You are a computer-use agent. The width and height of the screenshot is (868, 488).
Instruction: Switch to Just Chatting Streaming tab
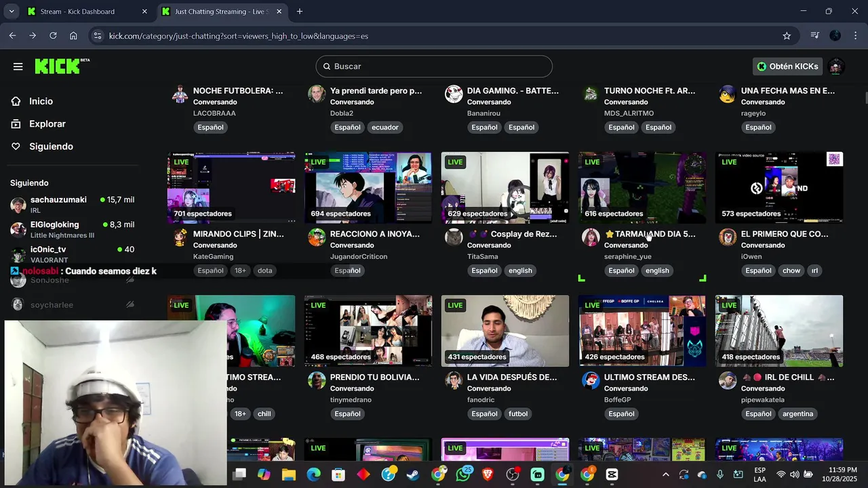click(x=221, y=12)
